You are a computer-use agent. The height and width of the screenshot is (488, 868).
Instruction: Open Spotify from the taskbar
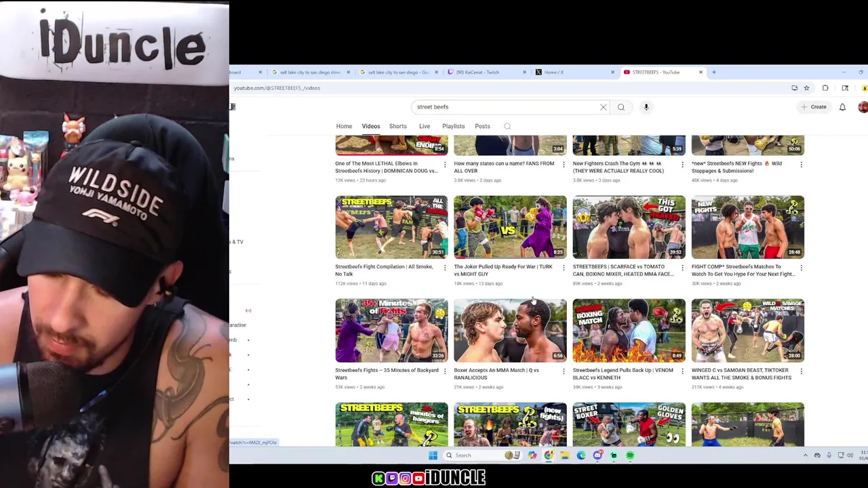630,455
